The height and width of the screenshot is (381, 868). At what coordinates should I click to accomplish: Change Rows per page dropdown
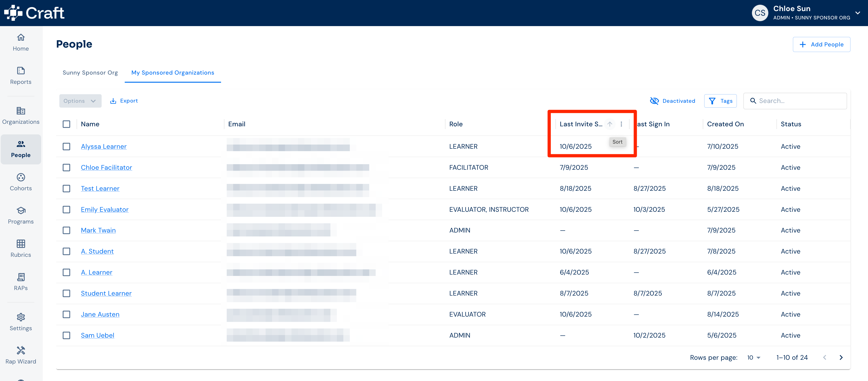(753, 357)
